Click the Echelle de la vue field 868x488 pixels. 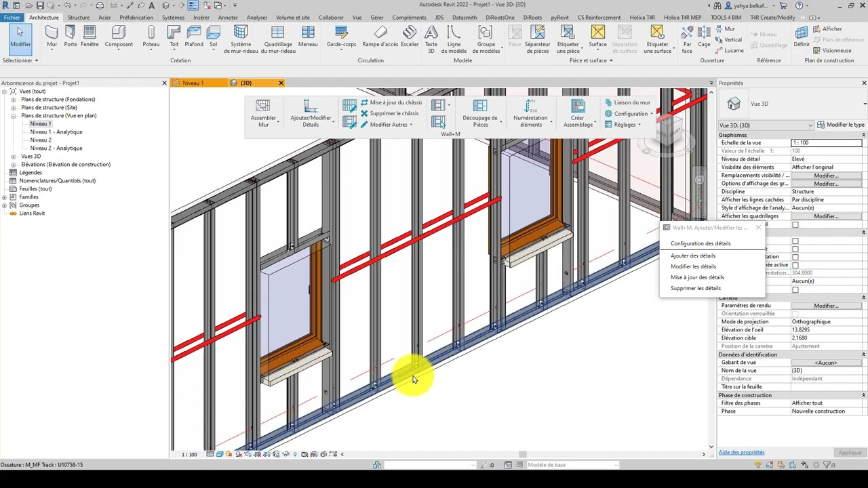point(827,143)
